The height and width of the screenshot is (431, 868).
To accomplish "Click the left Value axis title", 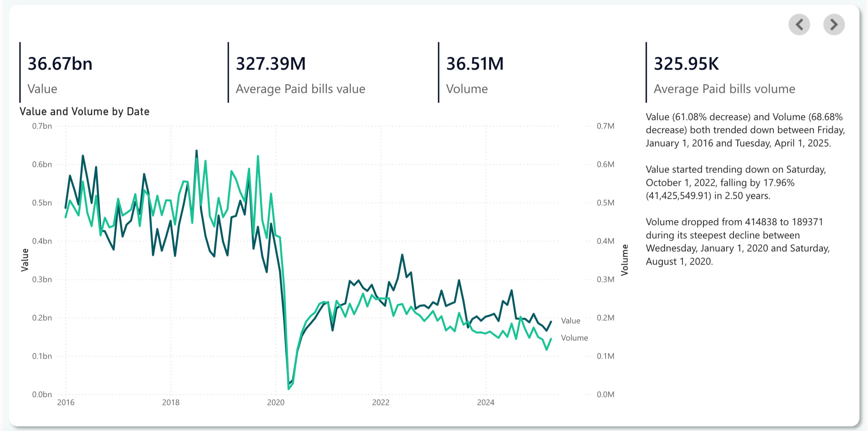I will pos(25,260).
